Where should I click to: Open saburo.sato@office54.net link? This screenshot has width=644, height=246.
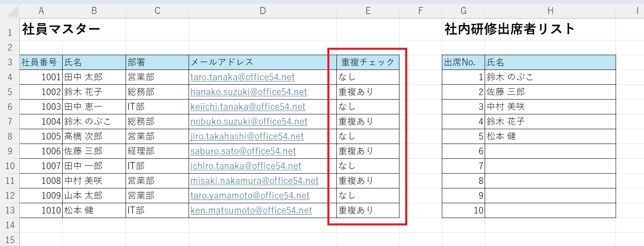[243, 151]
